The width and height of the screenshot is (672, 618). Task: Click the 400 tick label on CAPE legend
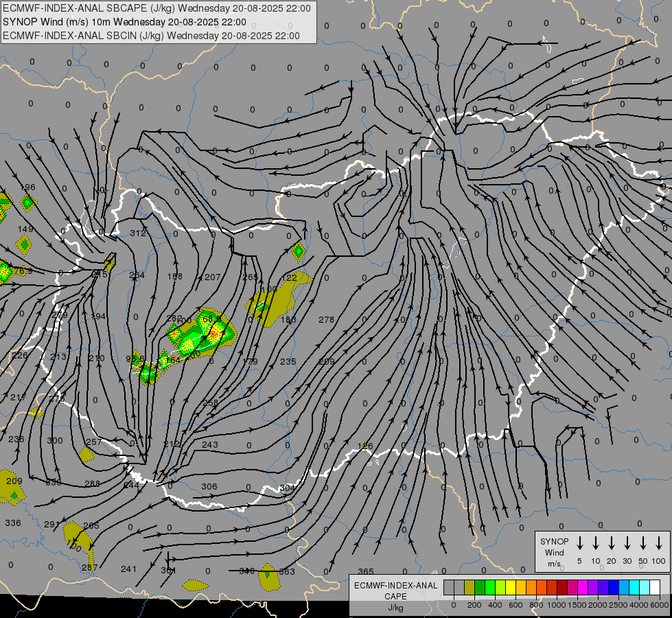[495, 605]
